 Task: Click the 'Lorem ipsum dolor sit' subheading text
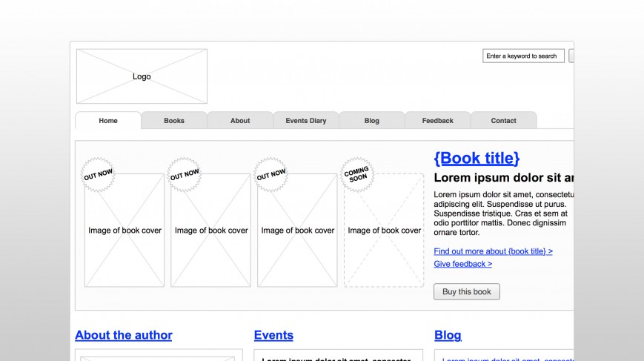pos(504,177)
